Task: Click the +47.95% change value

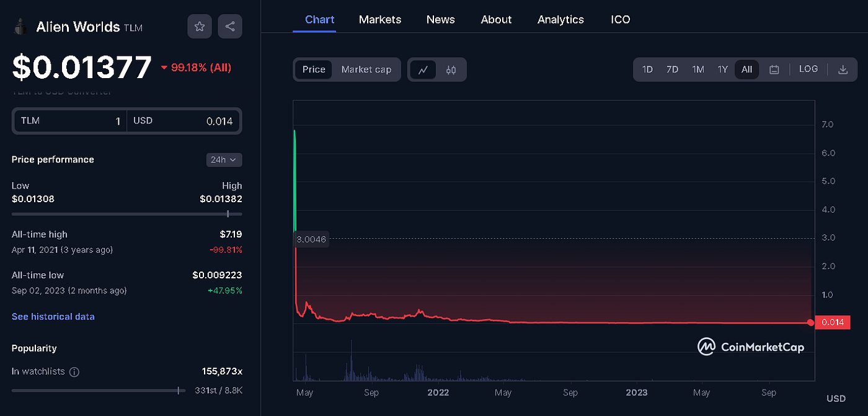Action: click(226, 291)
